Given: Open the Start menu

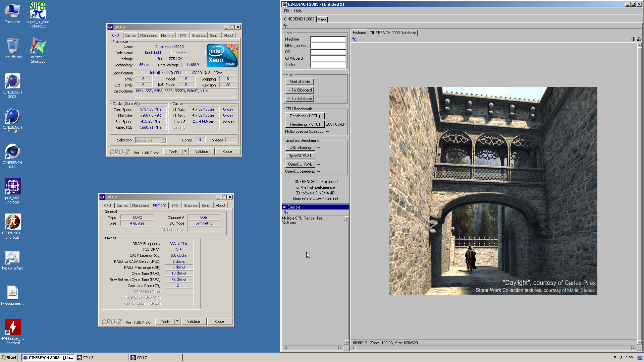Looking at the screenshot, I should coord(9,358).
